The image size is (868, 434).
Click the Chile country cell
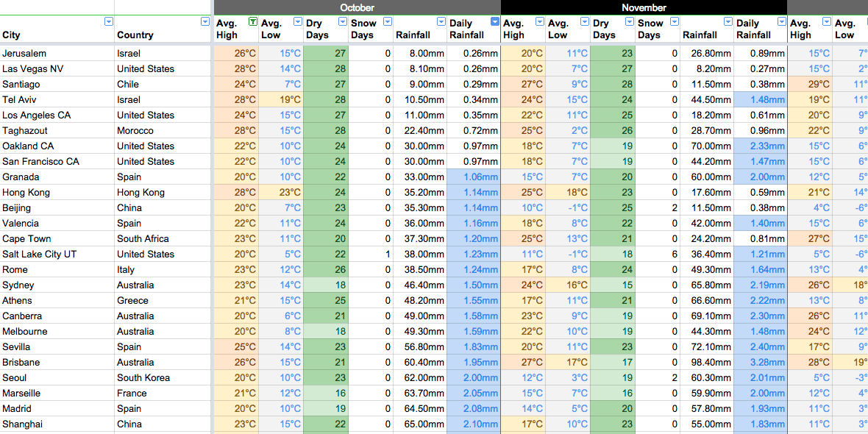pyautogui.click(x=163, y=85)
